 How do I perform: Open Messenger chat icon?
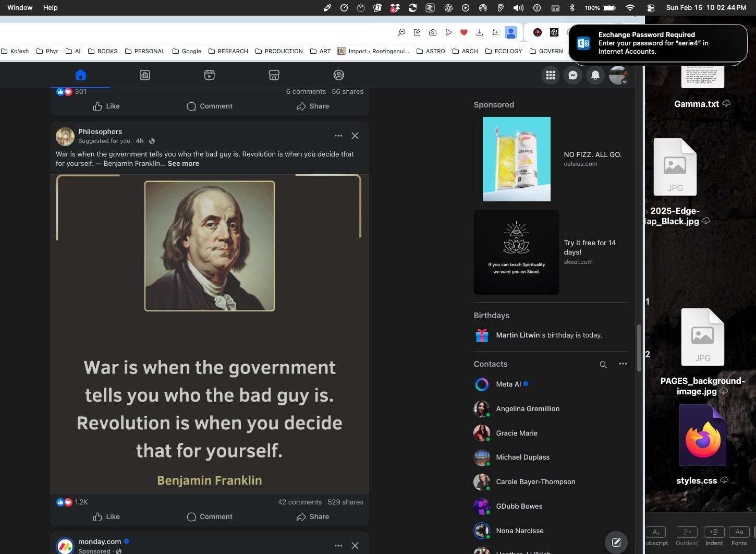(572, 75)
